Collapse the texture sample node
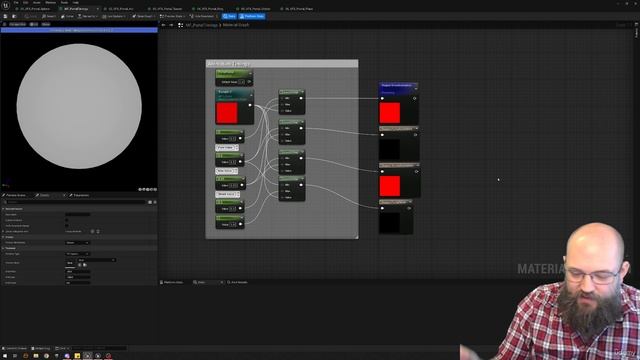 pyautogui.click(x=251, y=95)
